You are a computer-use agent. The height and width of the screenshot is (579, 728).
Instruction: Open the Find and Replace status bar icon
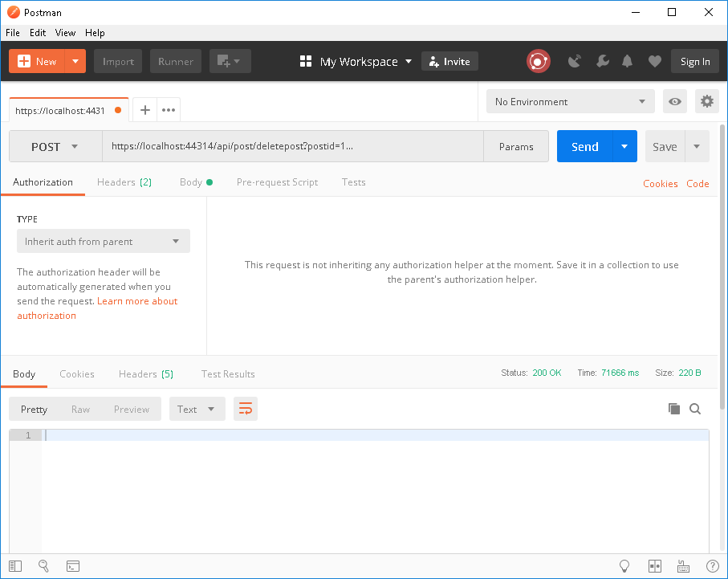pyautogui.click(x=43, y=566)
